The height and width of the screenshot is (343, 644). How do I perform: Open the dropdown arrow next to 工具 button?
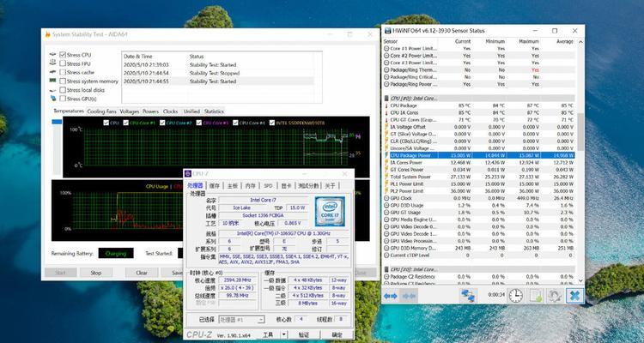[x=284, y=334]
